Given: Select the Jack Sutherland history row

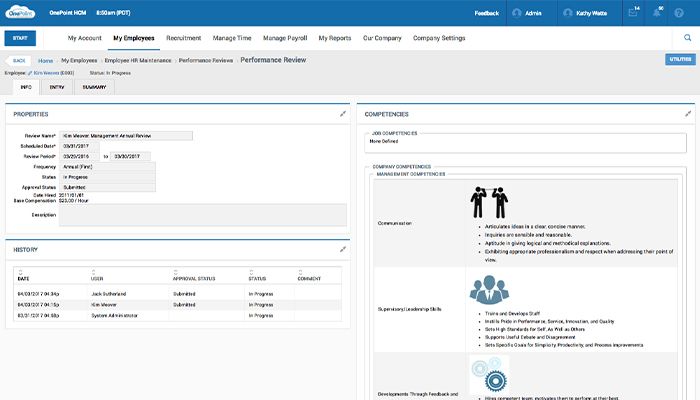Looking at the screenshot, I should (x=177, y=294).
